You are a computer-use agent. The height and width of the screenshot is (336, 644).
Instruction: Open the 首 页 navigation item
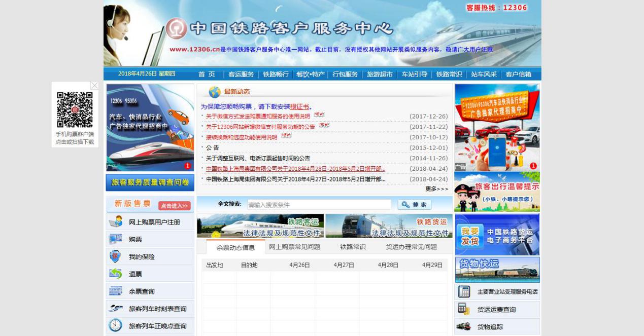tap(207, 74)
